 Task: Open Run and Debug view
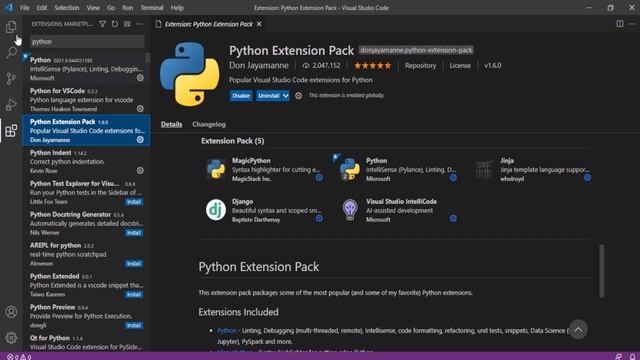point(11,104)
